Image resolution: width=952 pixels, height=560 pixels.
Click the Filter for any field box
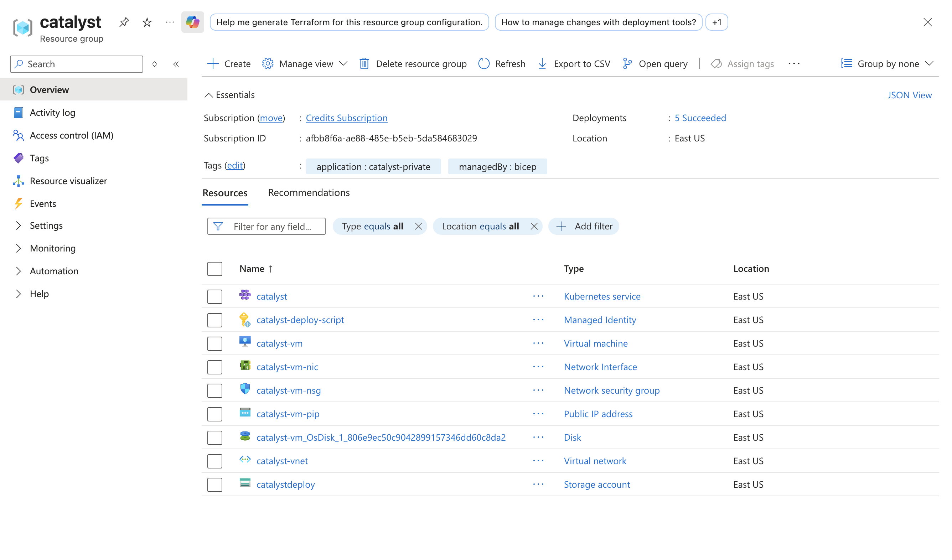coord(266,226)
